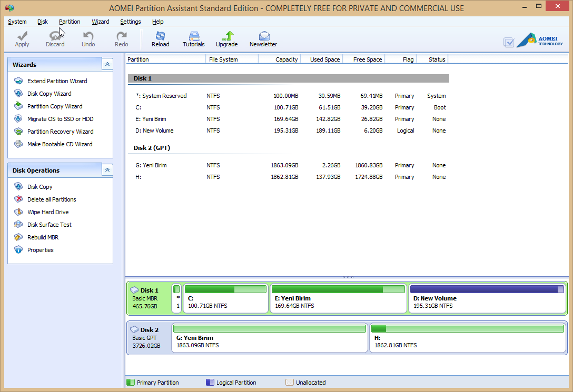Toggle the checkbox icon beside AOMEI logo
This screenshot has height=392, width=573.
coord(509,42)
